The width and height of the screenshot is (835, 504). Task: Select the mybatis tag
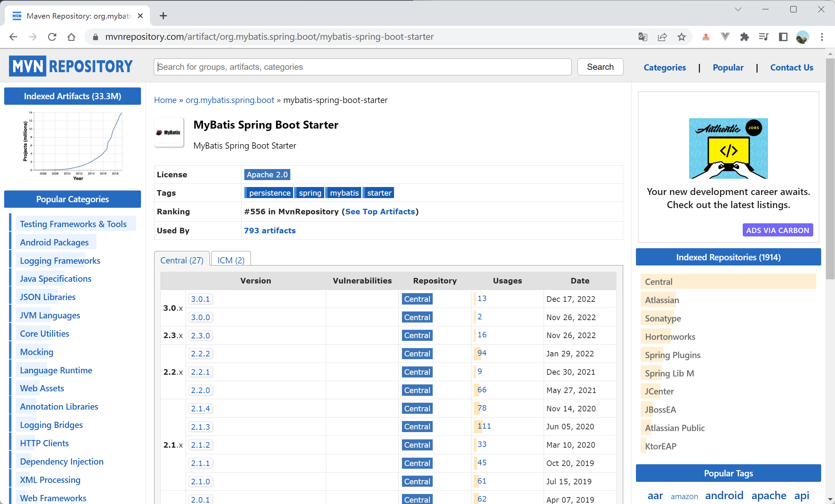click(344, 193)
